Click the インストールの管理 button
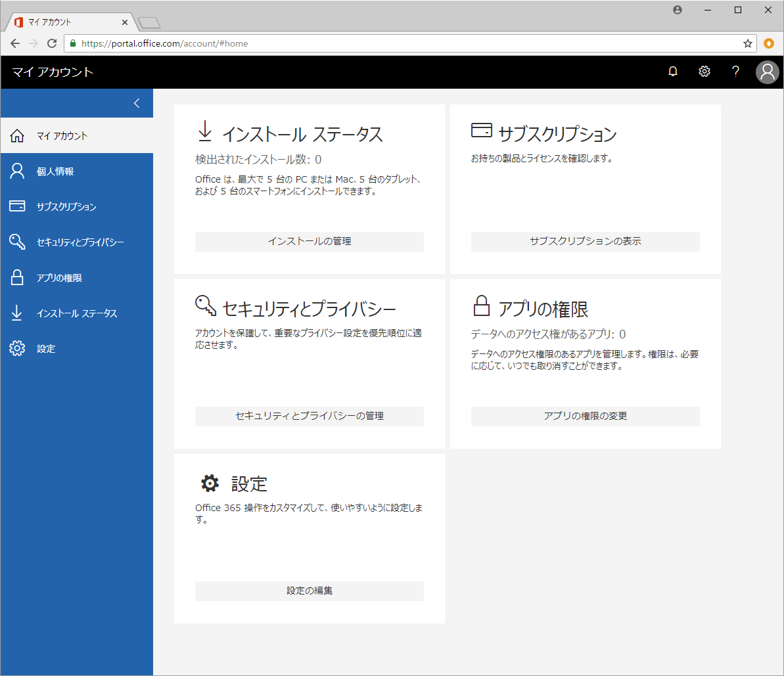The width and height of the screenshot is (784, 676). (310, 242)
